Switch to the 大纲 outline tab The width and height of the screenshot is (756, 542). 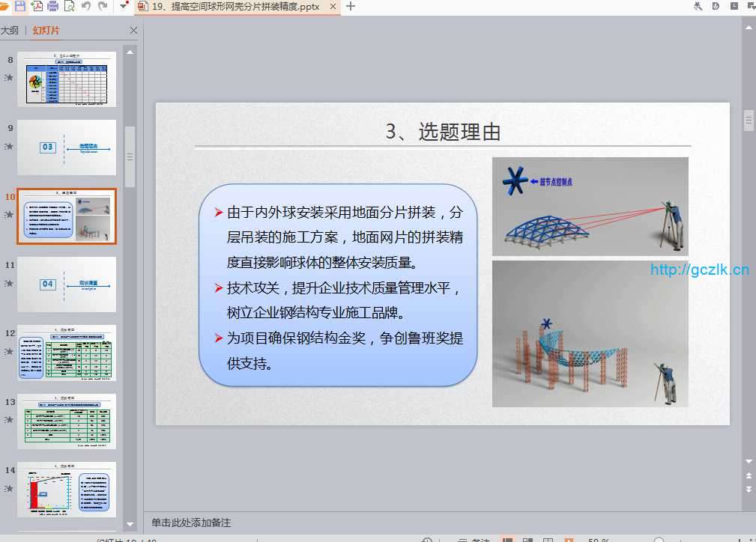coord(10,31)
